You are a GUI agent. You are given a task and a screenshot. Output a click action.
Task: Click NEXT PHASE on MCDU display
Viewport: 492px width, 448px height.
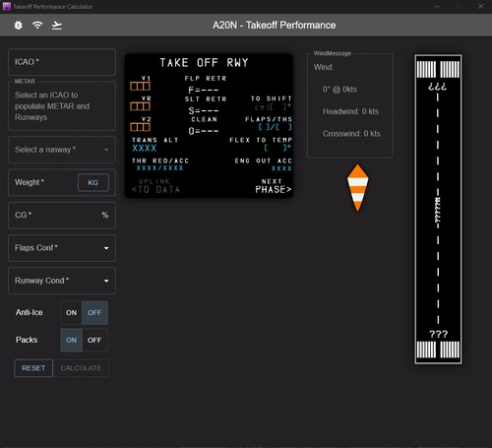(x=273, y=186)
